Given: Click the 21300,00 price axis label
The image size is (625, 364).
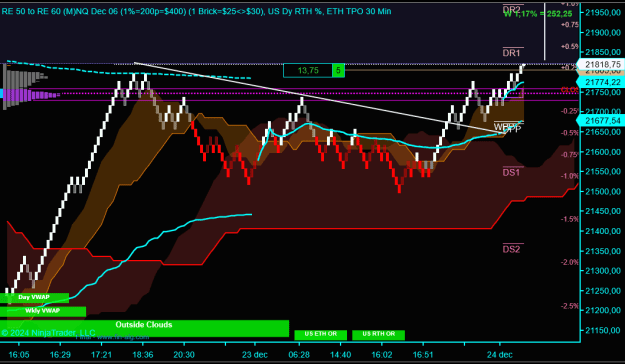Looking at the screenshot, I should click(603, 271).
